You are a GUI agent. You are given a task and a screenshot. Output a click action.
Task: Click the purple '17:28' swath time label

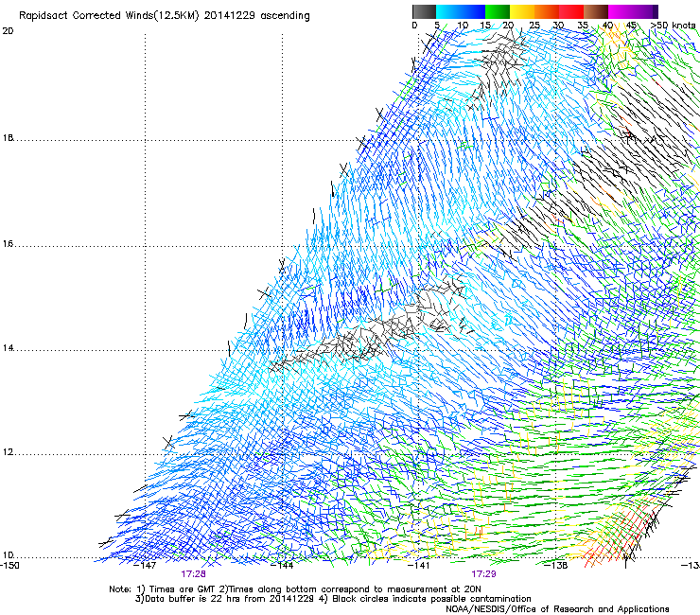[x=193, y=574]
